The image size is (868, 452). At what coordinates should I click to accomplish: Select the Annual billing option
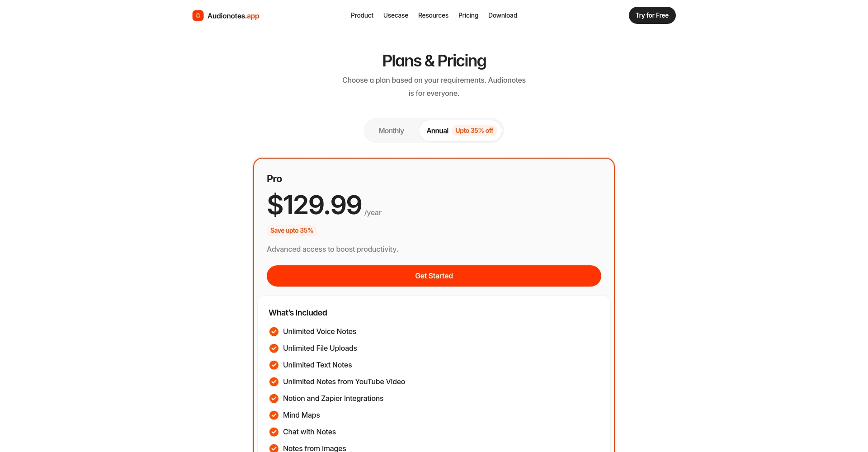click(437, 131)
